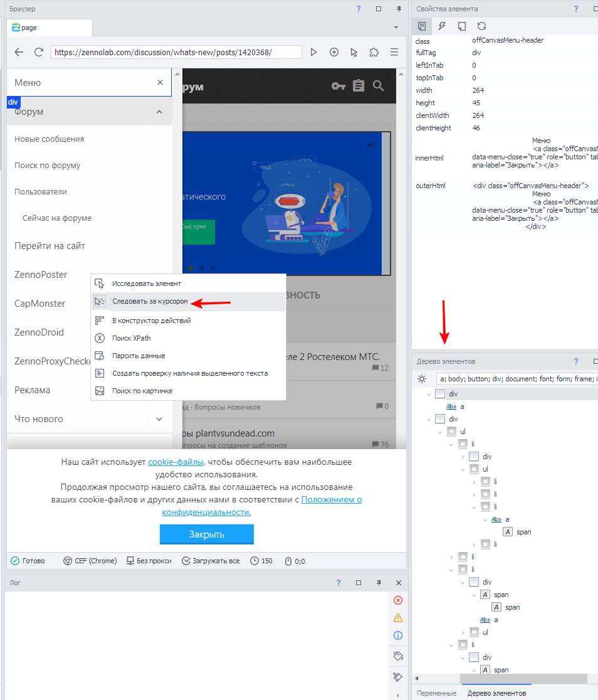Refresh element properties with the reload icon
This screenshot has height=700, width=598.
coord(481,26)
